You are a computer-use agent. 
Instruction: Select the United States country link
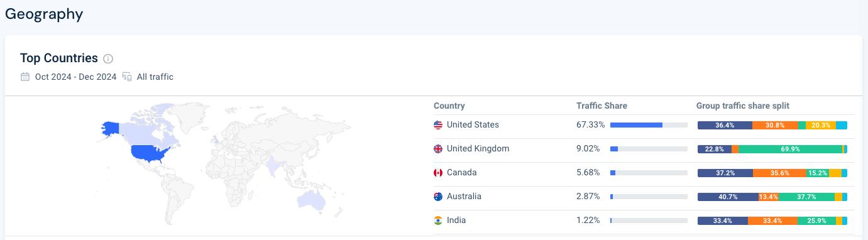point(473,125)
